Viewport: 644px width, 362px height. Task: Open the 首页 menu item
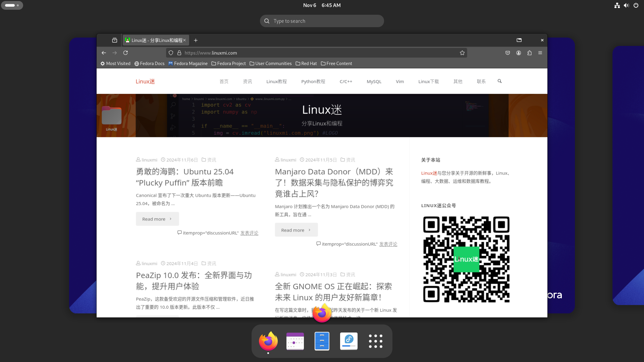(224, 81)
